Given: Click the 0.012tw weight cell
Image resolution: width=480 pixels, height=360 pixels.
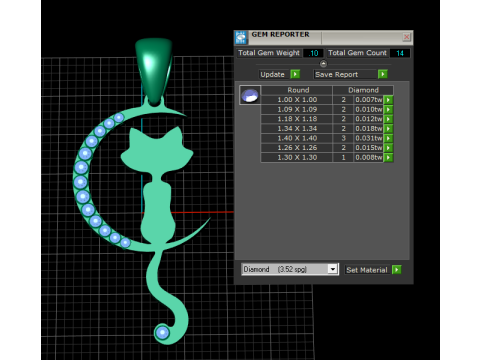Looking at the screenshot, I should click(368, 119).
